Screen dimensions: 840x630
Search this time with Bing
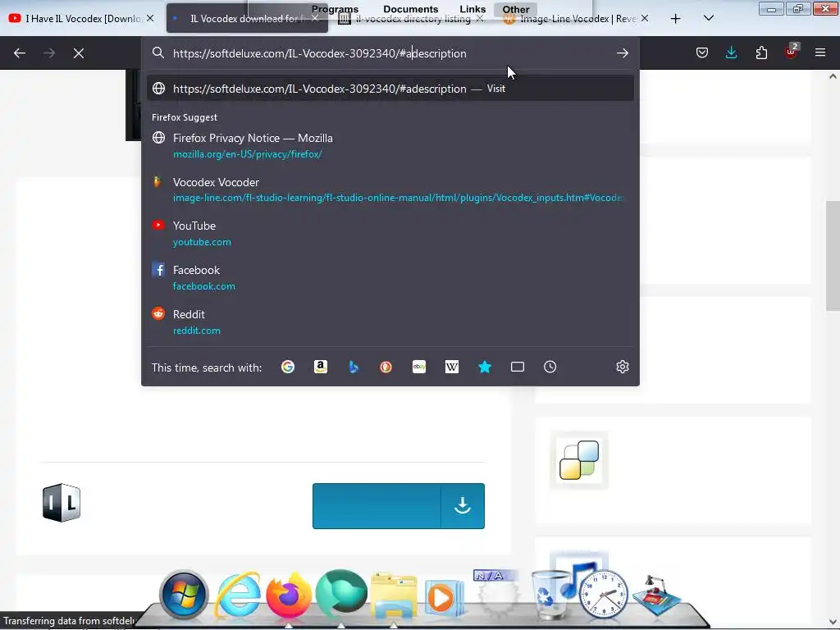click(x=354, y=367)
